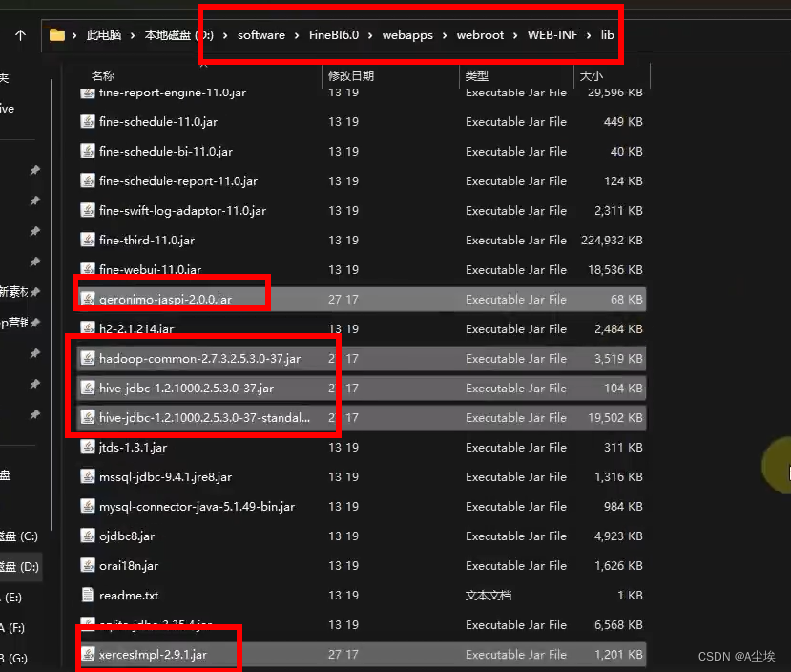This screenshot has width=791, height=672.
Task: Click the jtds-1.3.1.jar file icon
Action: pos(88,448)
